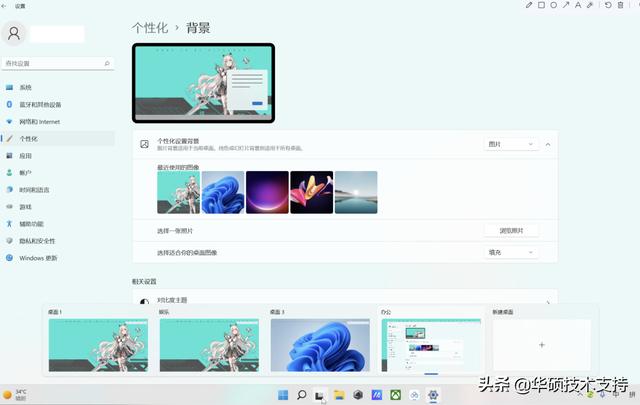This screenshot has width=640, height=405.
Task: Open the weather widget showing 34°C
Action: [15, 395]
